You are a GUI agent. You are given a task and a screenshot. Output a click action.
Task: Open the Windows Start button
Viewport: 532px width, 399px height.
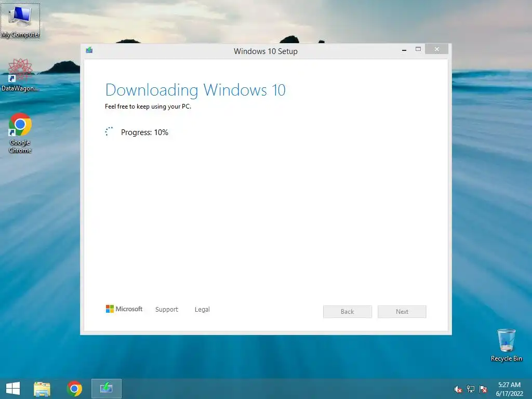pyautogui.click(x=13, y=389)
